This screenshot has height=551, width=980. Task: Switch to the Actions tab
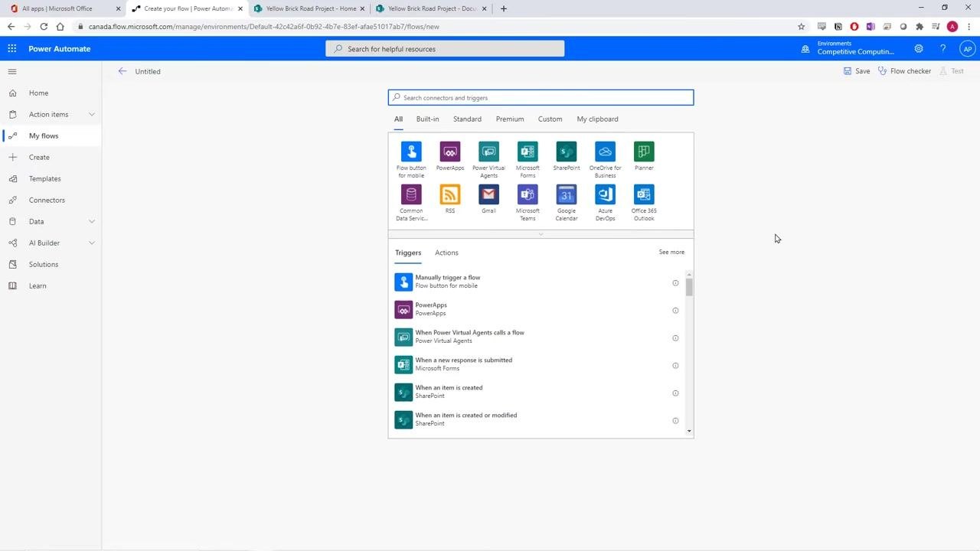point(446,253)
